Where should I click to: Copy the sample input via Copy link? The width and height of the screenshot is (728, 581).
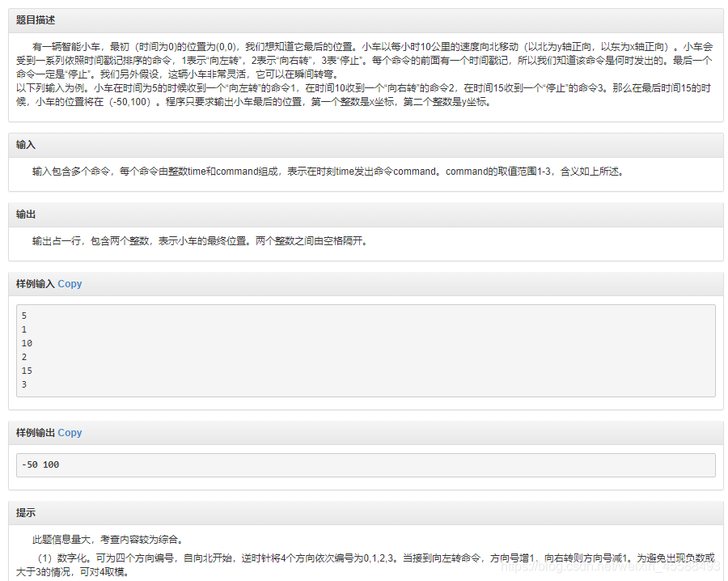point(70,284)
